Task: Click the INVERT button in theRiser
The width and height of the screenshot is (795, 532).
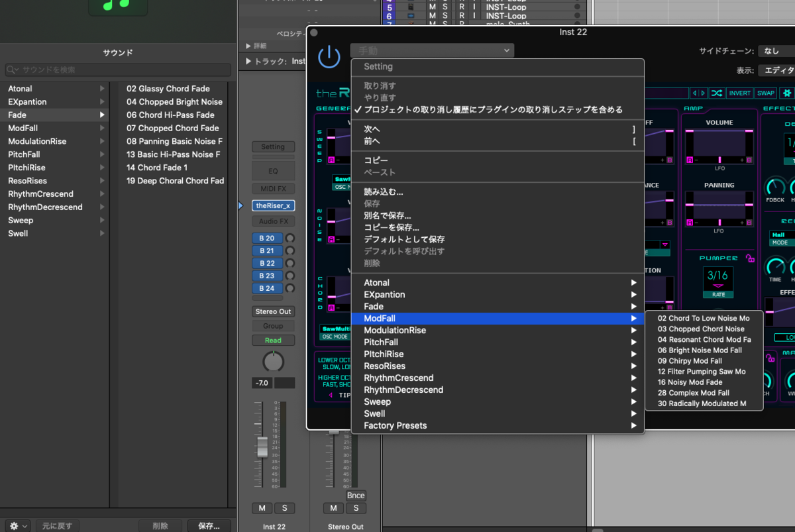Action: (x=739, y=93)
